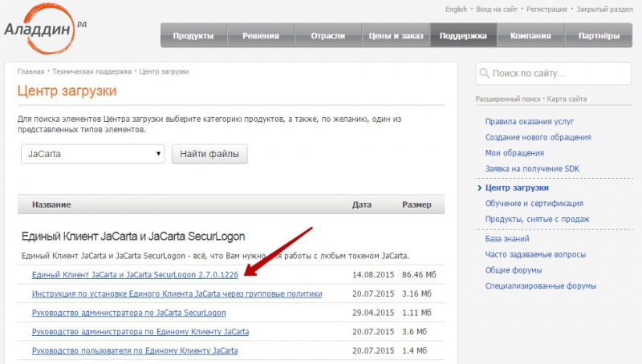Open Создание нового обращения

[x=538, y=137]
